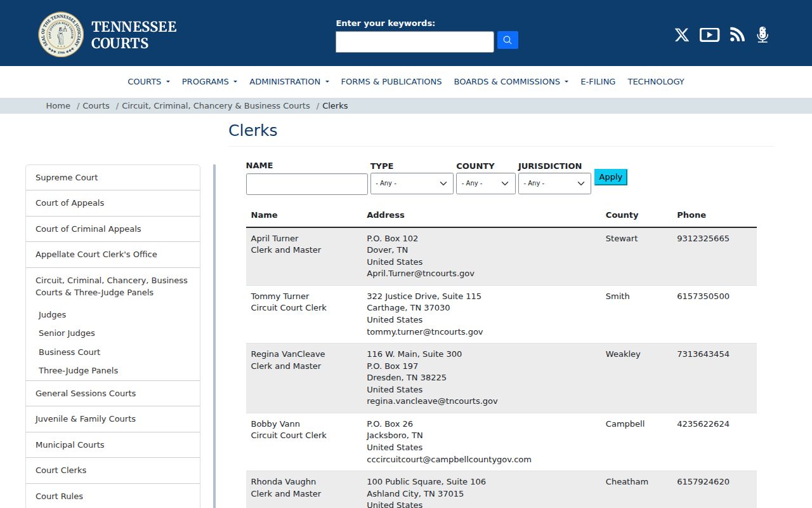Click the blue search magnifier button
This screenshot has width=812, height=508.
(x=507, y=40)
